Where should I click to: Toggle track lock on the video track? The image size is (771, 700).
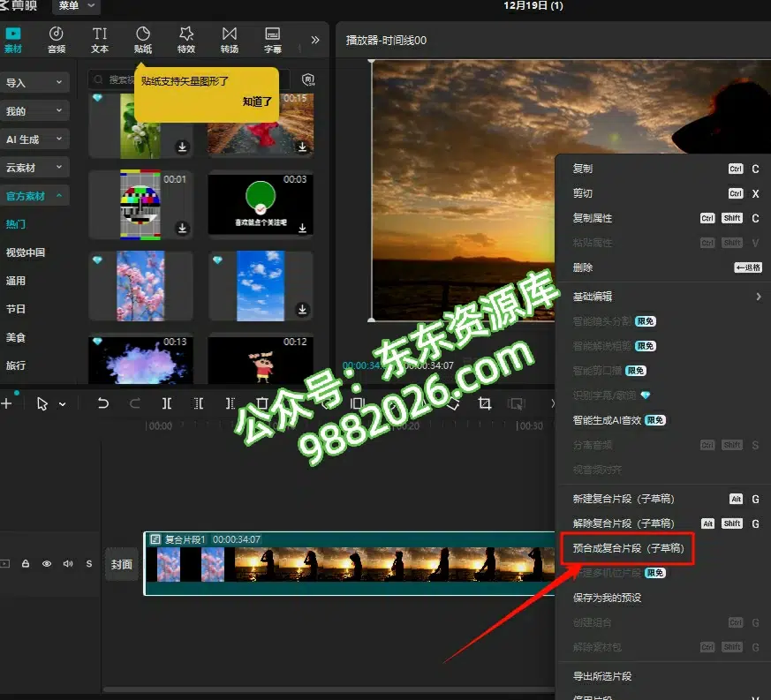[26, 563]
